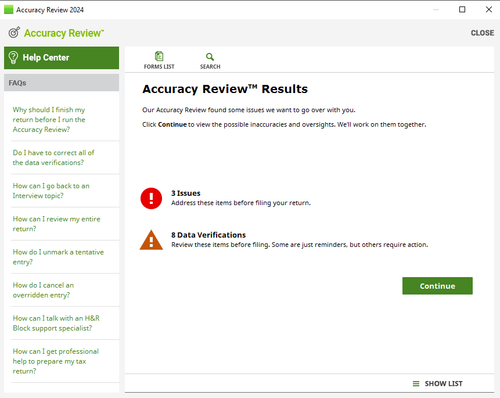Click the Accuracy Review target logo icon

(x=14, y=32)
